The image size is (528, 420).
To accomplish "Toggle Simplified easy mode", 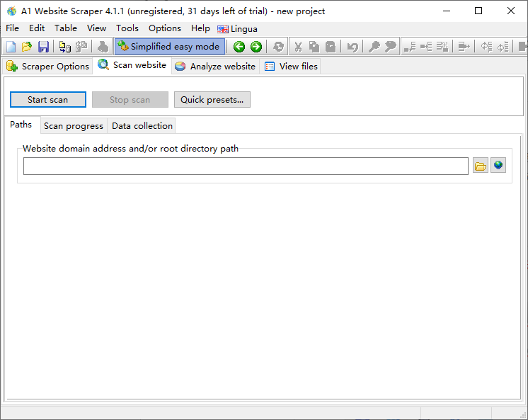I will coord(169,47).
